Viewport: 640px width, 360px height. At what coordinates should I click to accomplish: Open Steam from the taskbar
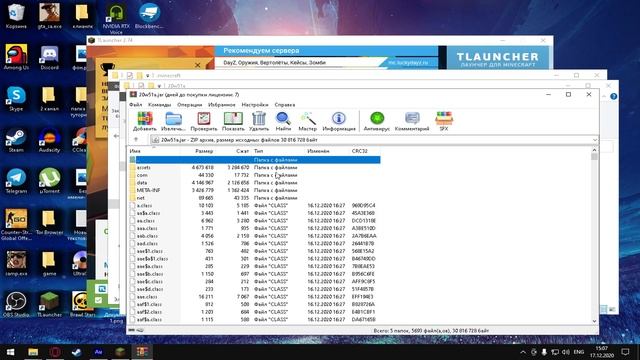pos(76,352)
